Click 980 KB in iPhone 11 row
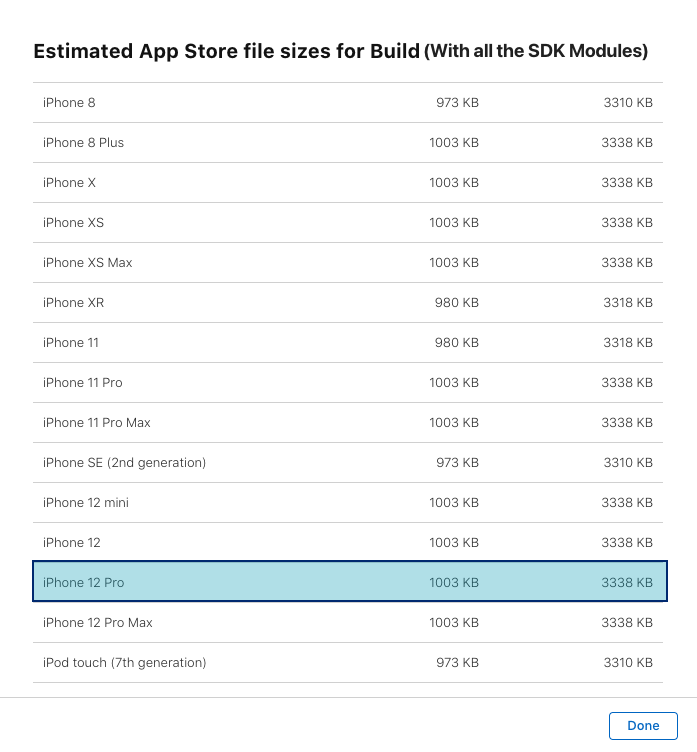The width and height of the screenshot is (697, 752). (x=457, y=342)
